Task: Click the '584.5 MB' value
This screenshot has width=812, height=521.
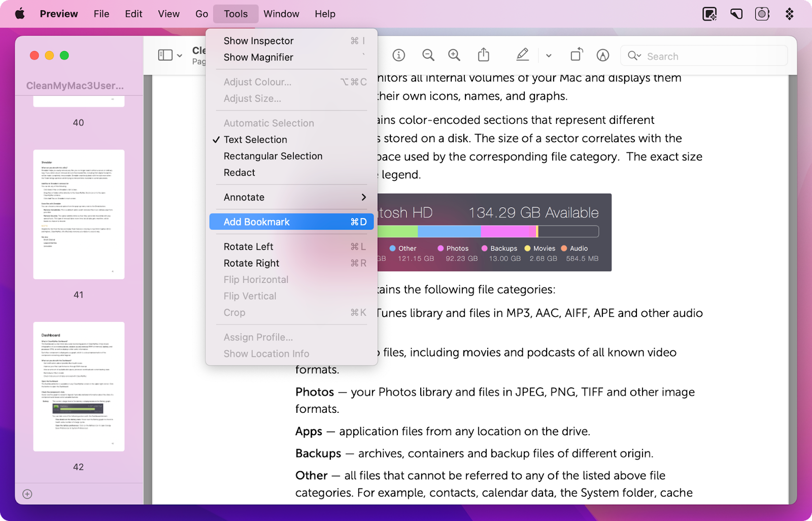Action: 583,258
